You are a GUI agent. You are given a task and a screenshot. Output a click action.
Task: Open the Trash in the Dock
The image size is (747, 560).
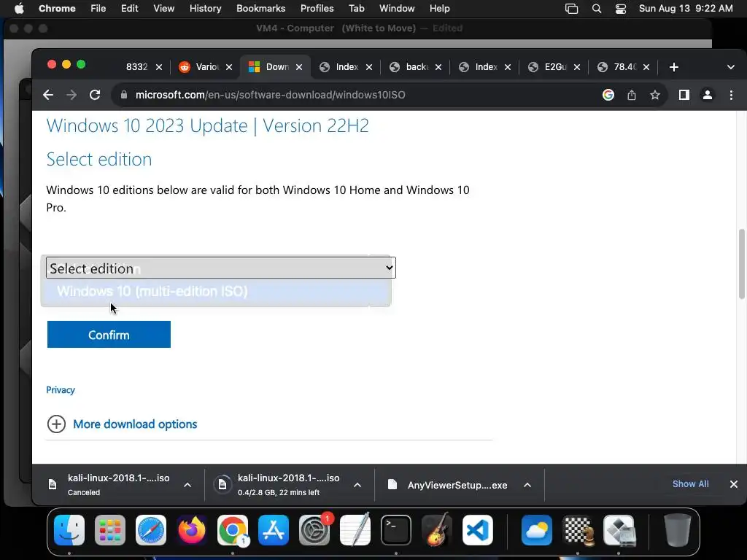click(x=678, y=530)
